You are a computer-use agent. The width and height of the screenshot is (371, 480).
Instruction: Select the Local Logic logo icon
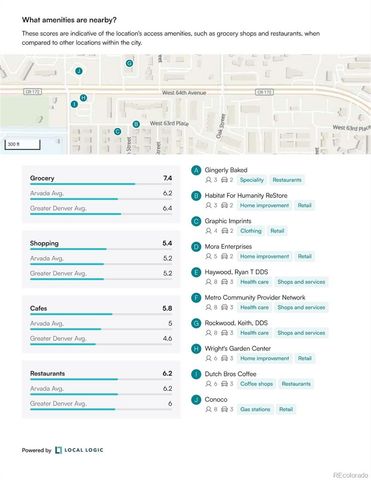58,450
